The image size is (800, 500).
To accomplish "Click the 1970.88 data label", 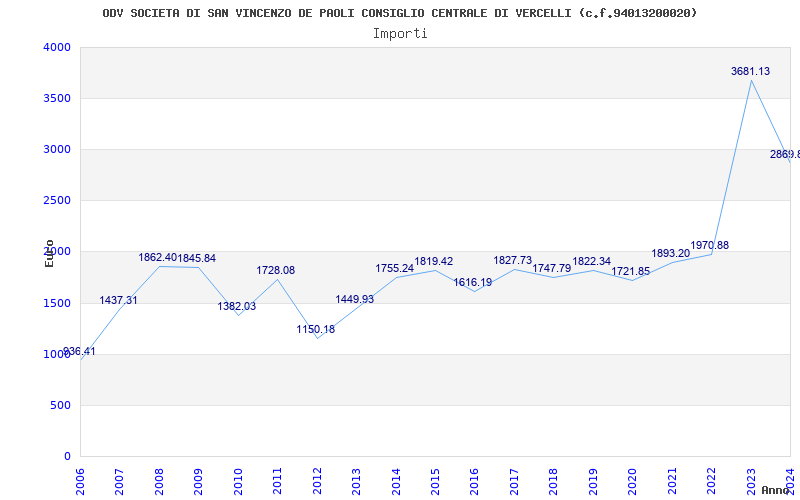I will pos(710,245).
